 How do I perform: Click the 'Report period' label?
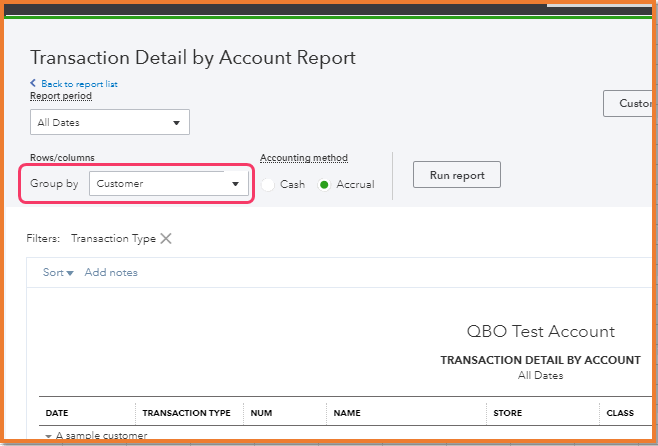click(x=61, y=96)
